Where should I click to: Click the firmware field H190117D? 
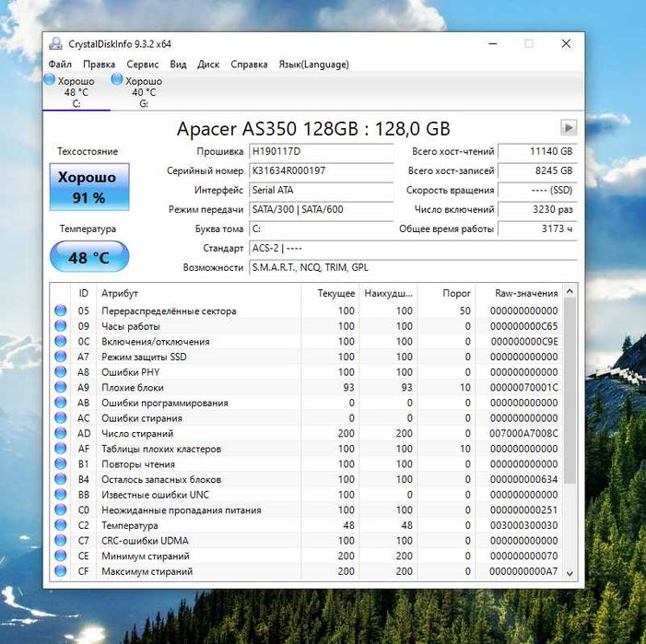tap(321, 151)
